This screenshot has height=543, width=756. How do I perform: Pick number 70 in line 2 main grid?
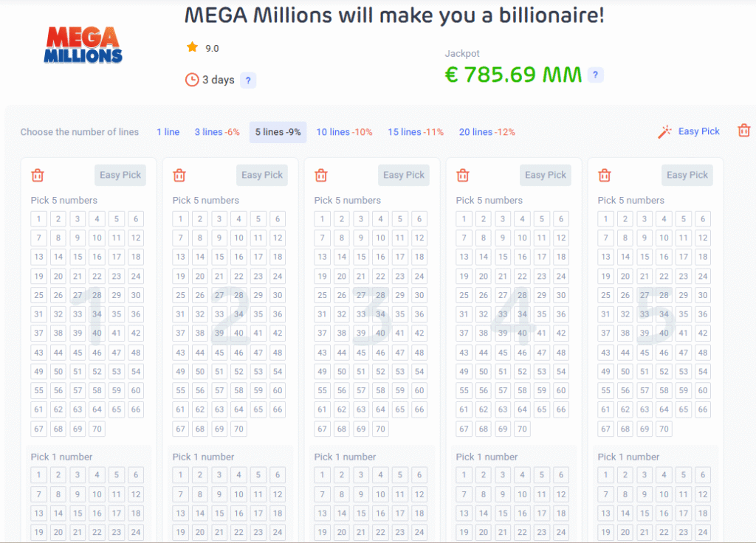[238, 429]
